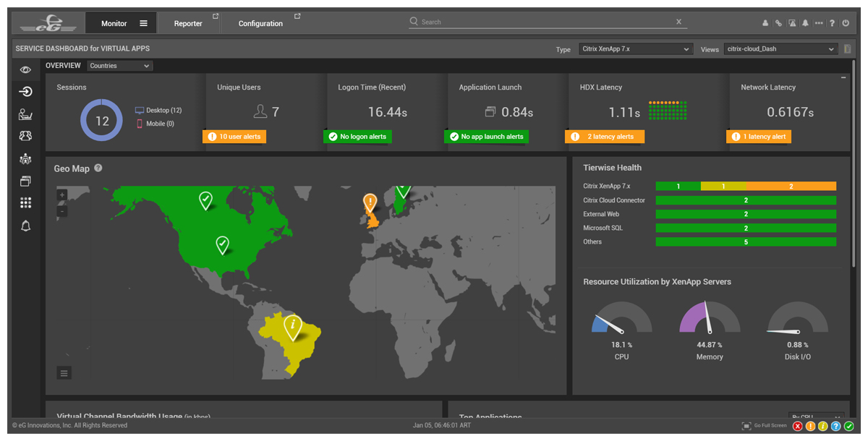Image resolution: width=868 pixels, height=441 pixels.
Task: Click the user profile icon in header
Action: click(x=766, y=23)
